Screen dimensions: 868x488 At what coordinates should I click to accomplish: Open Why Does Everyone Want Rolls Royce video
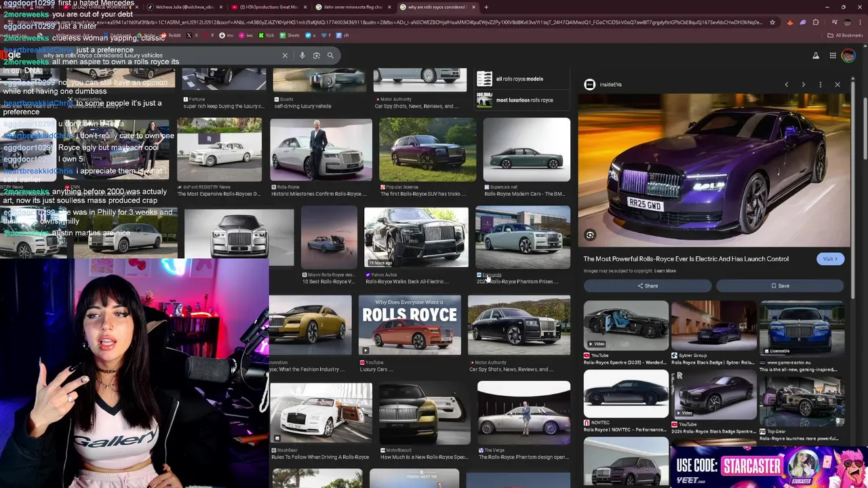point(409,325)
